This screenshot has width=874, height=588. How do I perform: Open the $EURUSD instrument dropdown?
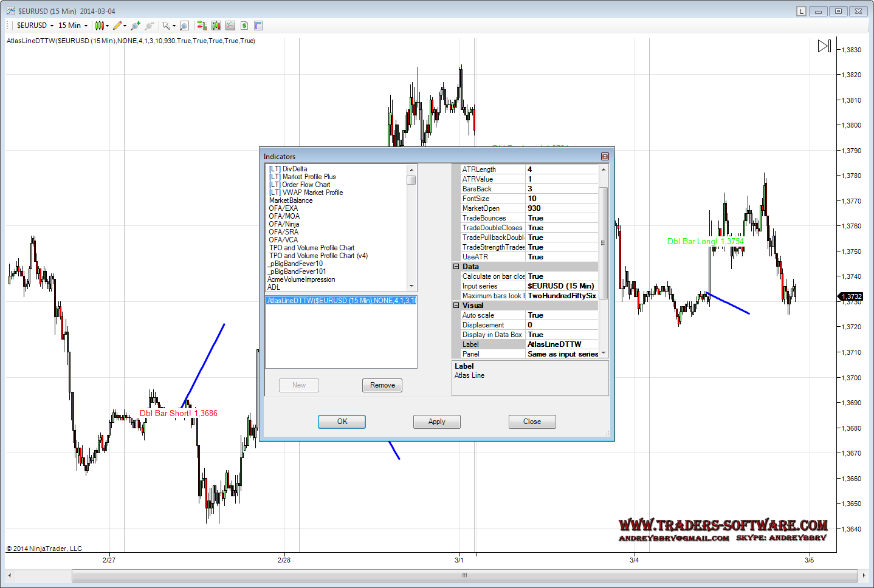[35, 26]
